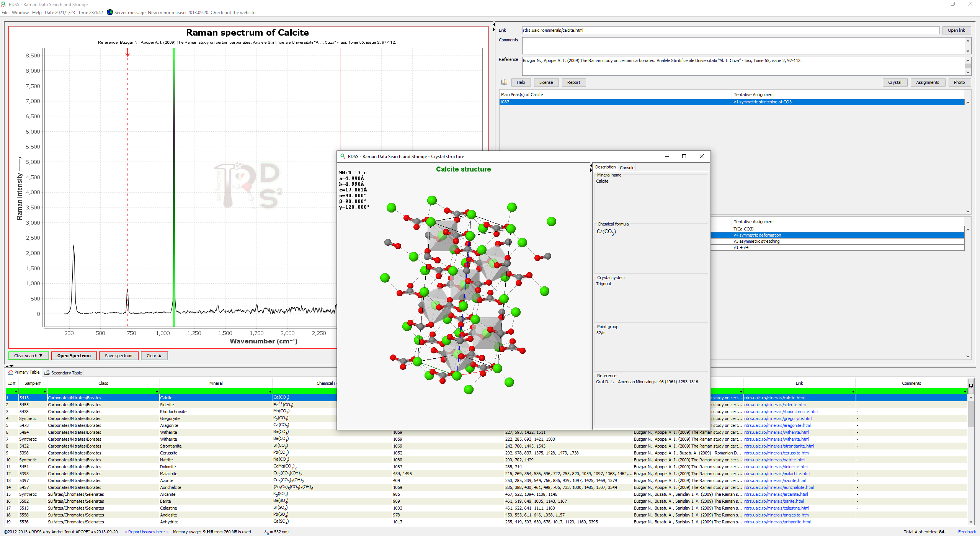Open the Link column filter dropdown
Screen dimensions: 980x536
(x=853, y=392)
